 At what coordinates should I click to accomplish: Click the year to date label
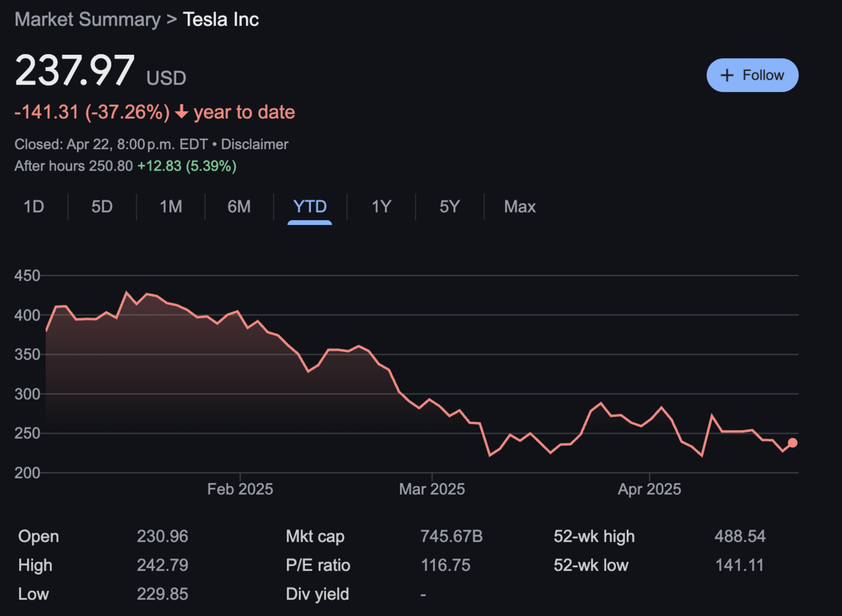pos(244,112)
